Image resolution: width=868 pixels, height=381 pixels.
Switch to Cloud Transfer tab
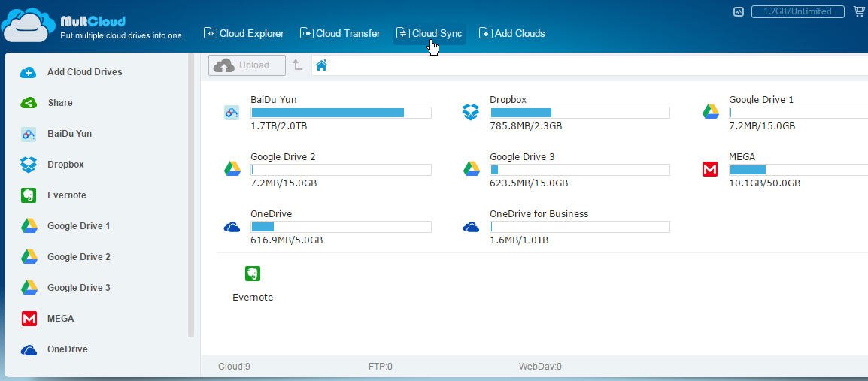coord(340,33)
